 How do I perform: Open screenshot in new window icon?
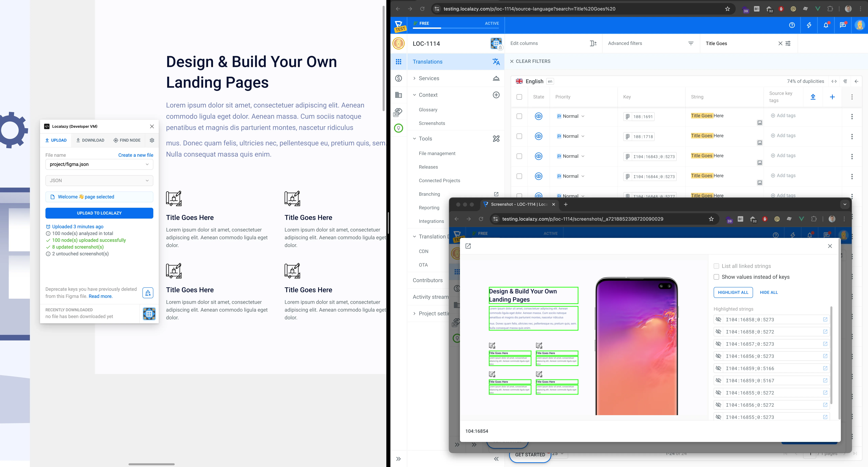click(x=468, y=246)
